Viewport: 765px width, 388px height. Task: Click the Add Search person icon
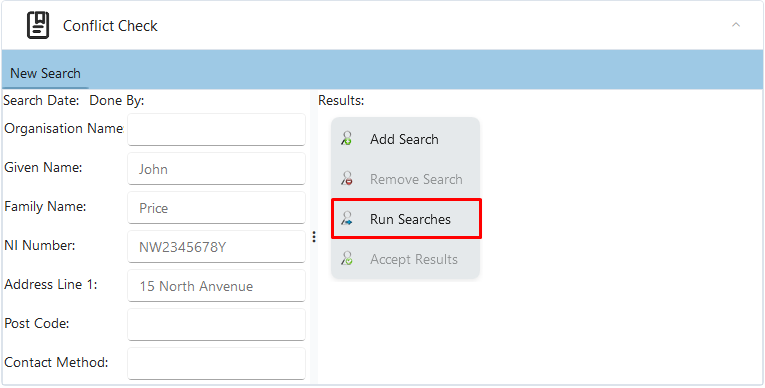[x=346, y=139]
